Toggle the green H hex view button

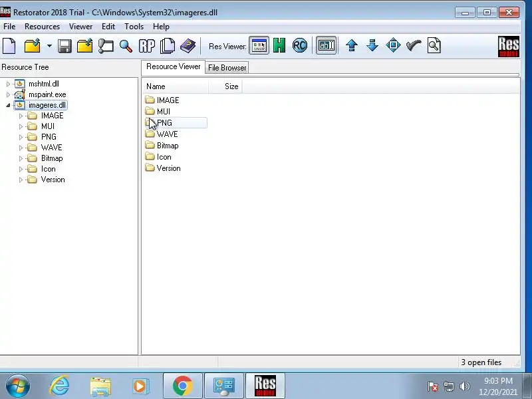pos(279,45)
